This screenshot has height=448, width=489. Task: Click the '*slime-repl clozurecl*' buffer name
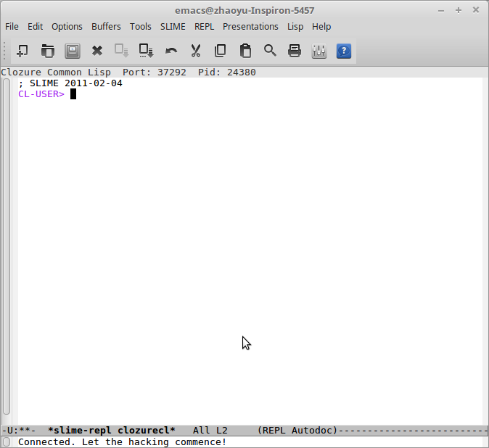click(112, 431)
